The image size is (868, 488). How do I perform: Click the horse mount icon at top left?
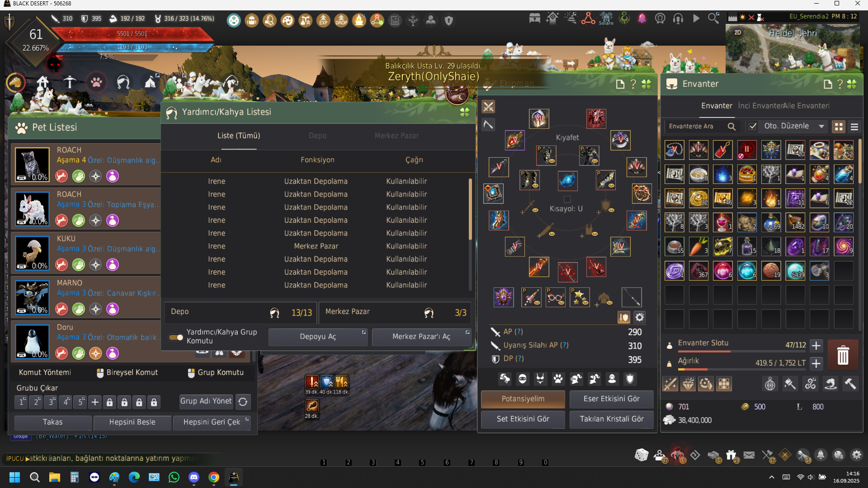(16, 83)
